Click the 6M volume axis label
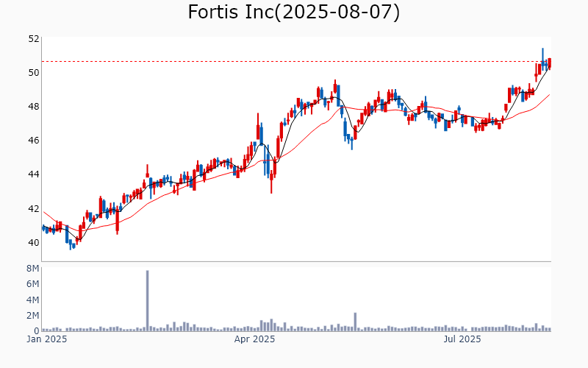The image size is (588, 368). [32, 284]
